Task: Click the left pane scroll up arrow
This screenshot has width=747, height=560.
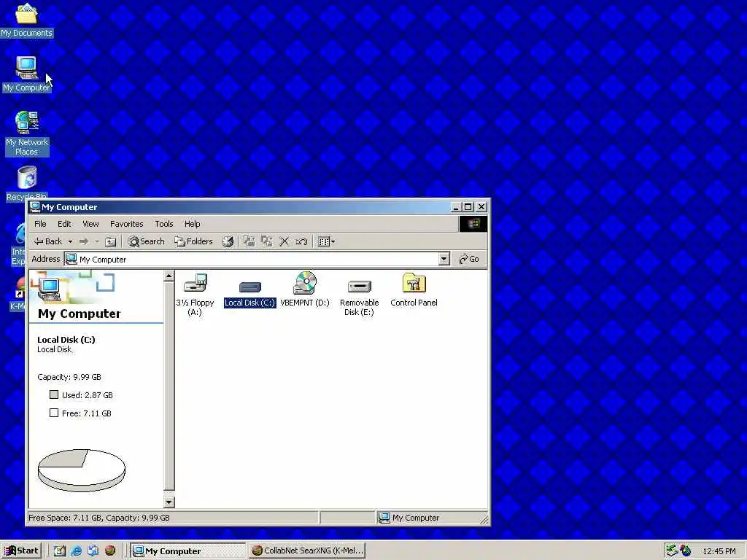Action: [x=169, y=276]
